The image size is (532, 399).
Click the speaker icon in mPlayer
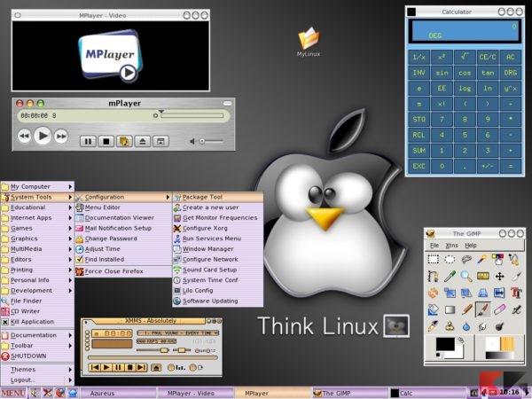[192, 141]
